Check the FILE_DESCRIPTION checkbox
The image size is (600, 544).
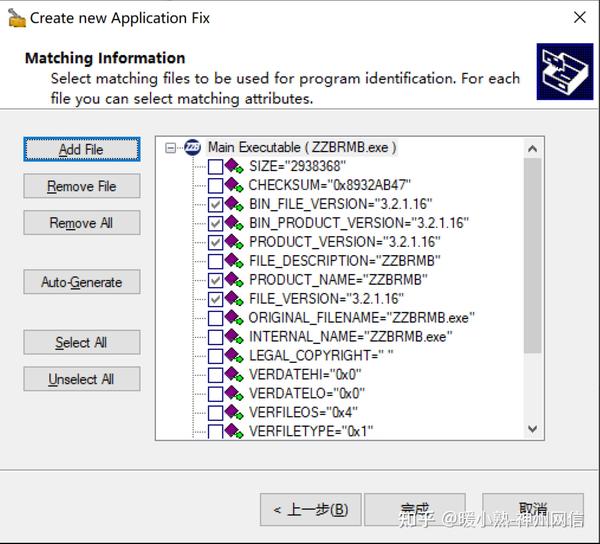click(x=215, y=261)
